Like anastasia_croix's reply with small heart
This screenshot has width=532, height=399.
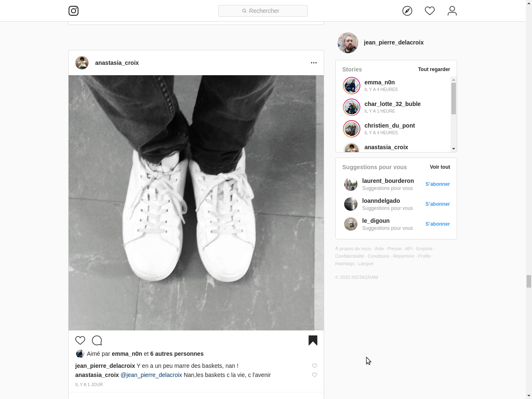(x=315, y=375)
